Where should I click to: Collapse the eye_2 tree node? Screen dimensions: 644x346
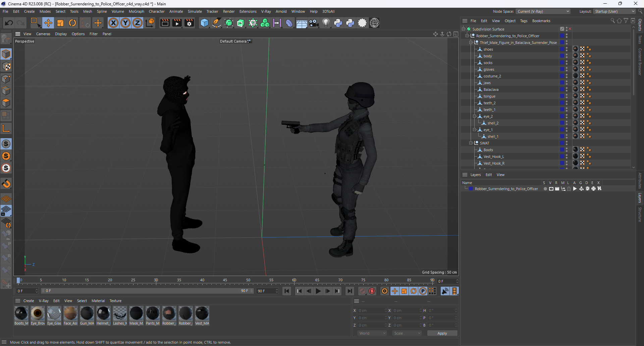pos(475,116)
